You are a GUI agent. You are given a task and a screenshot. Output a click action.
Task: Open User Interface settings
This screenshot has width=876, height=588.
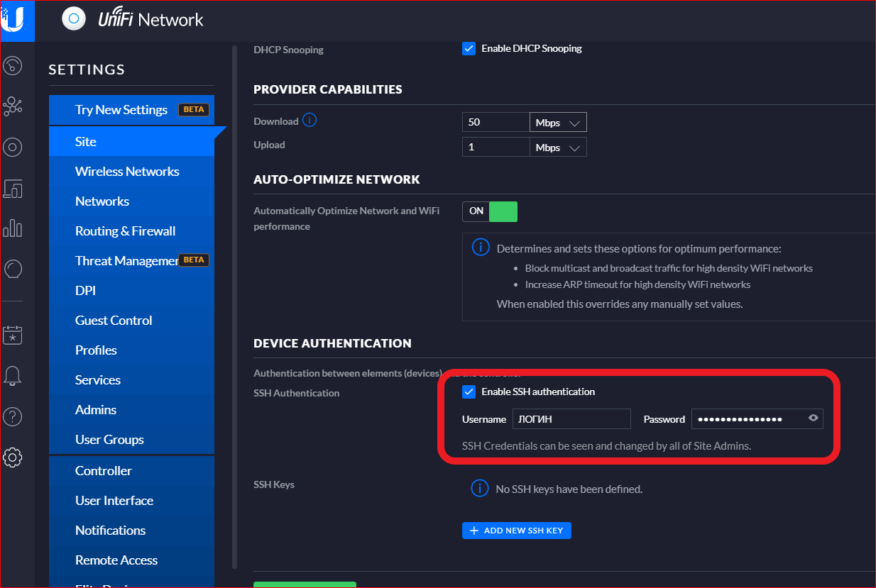click(131, 500)
